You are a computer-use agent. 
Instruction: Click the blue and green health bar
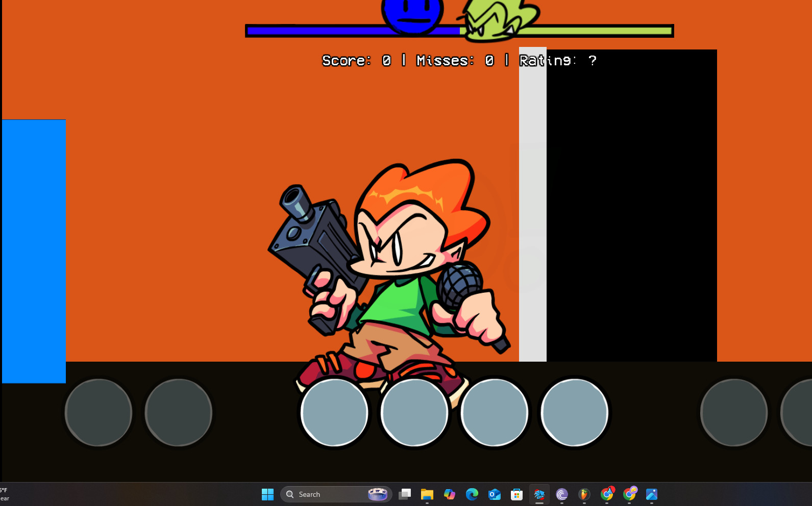(459, 31)
